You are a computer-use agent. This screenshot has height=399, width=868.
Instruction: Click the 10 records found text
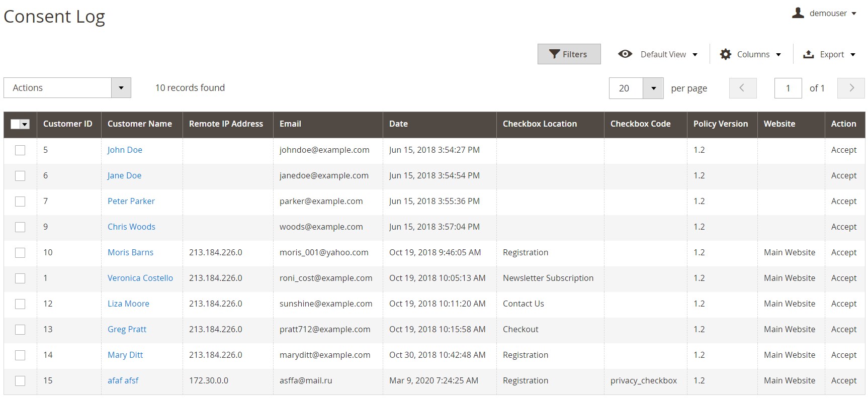[190, 87]
